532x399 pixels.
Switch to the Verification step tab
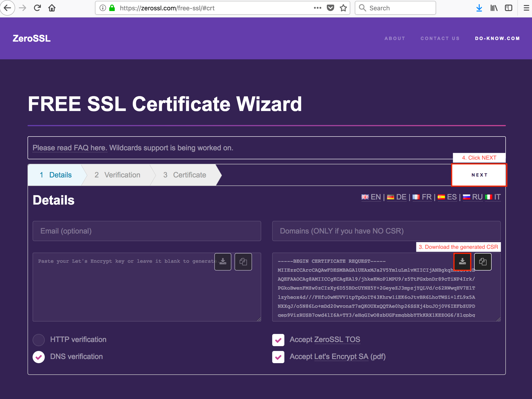pyautogui.click(x=118, y=175)
